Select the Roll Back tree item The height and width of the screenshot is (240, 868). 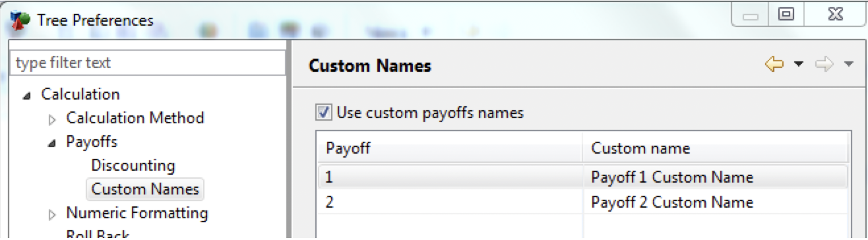pyautogui.click(x=98, y=235)
